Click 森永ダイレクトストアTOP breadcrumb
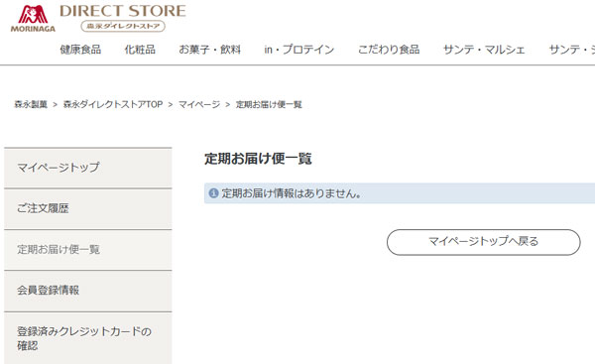Image resolution: width=595 pixels, height=364 pixels. [x=113, y=104]
